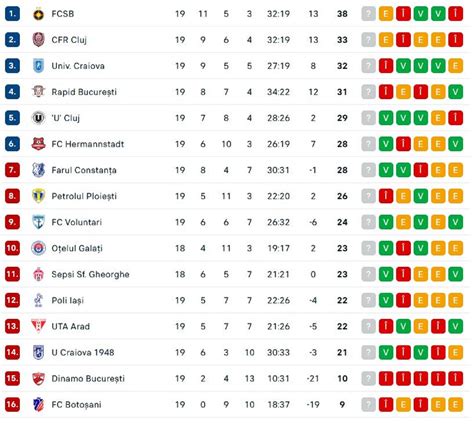Click the FC Hermannstadt red crest
The width and height of the screenshot is (474, 425).
coord(39,144)
